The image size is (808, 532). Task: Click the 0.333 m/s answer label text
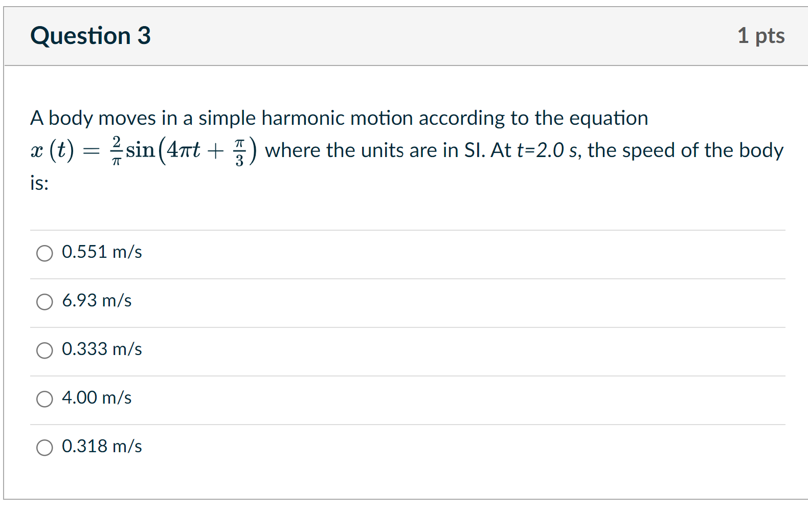(x=102, y=349)
